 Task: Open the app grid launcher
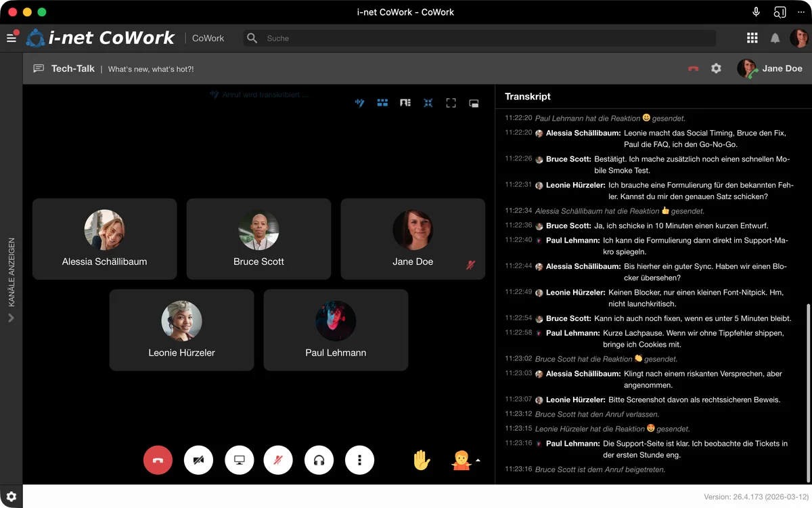(752, 38)
